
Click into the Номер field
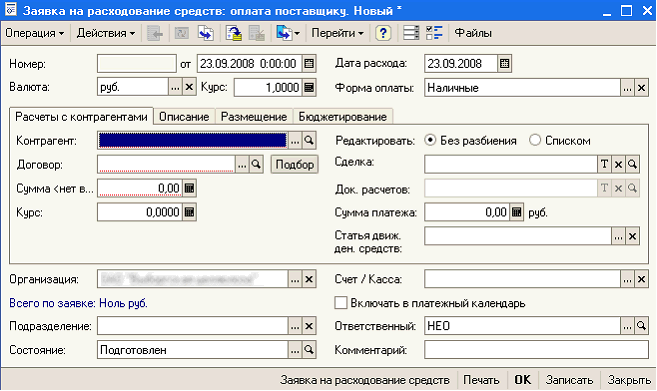(137, 64)
